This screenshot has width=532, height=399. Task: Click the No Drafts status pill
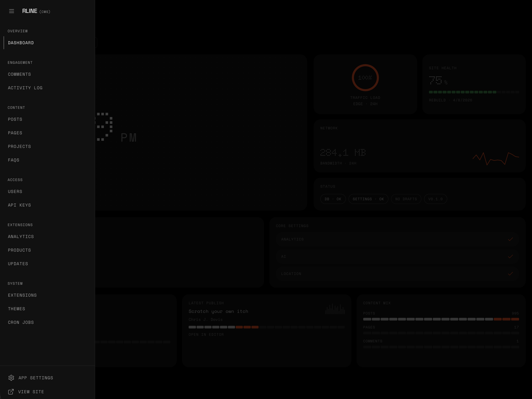[406, 199]
